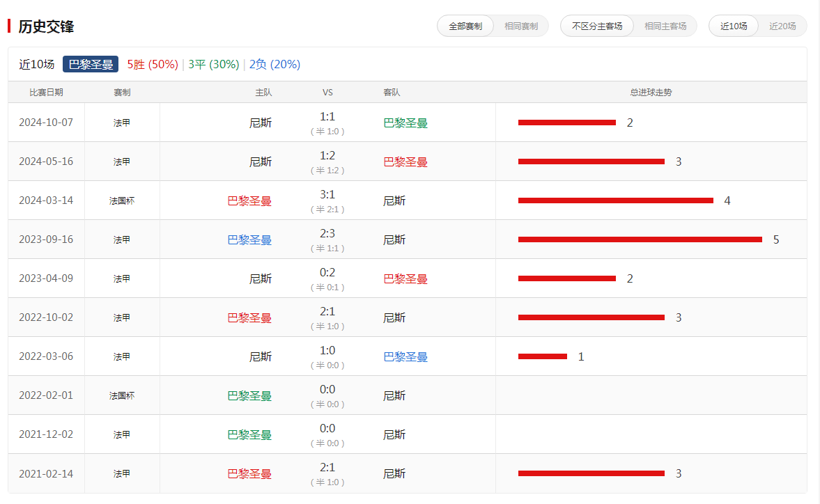
Task: Click the 1:0 score of 2022-03-06
Action: pyautogui.click(x=327, y=350)
